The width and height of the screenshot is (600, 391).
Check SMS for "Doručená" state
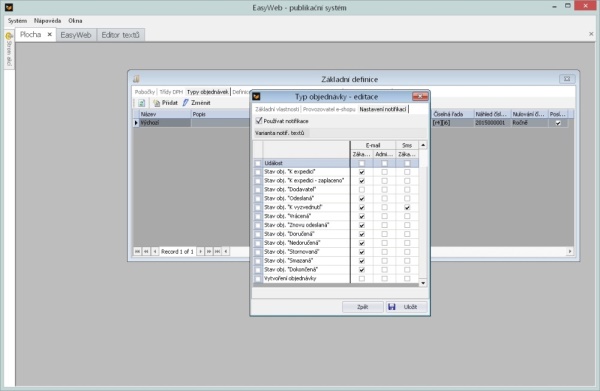[407, 234]
